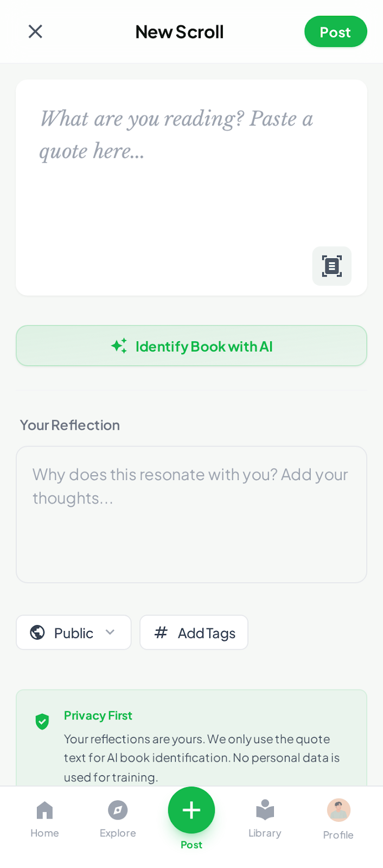Click the hashtag icon for tags

tap(161, 633)
